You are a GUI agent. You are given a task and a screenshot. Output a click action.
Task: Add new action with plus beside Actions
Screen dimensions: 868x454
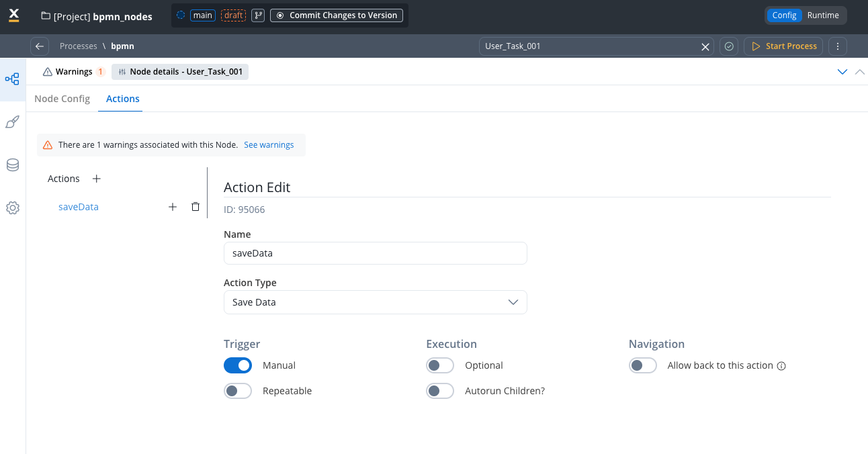[x=96, y=179]
